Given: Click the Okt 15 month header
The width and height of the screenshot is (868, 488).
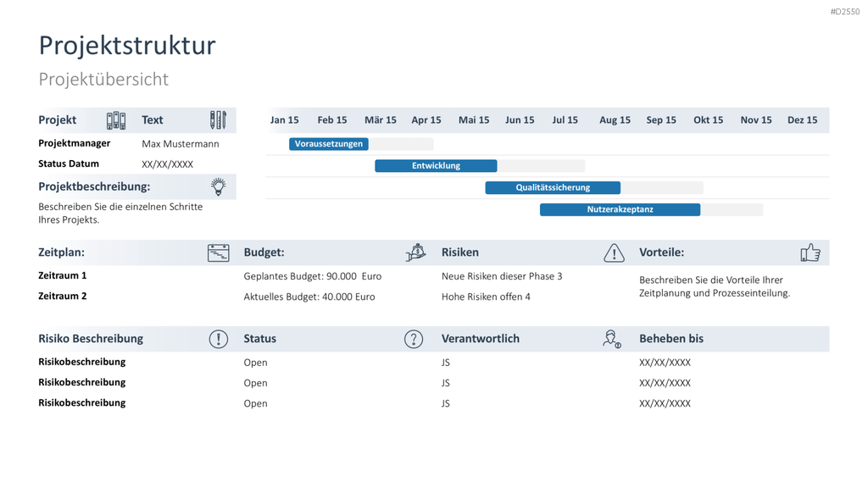Looking at the screenshot, I should (x=709, y=120).
